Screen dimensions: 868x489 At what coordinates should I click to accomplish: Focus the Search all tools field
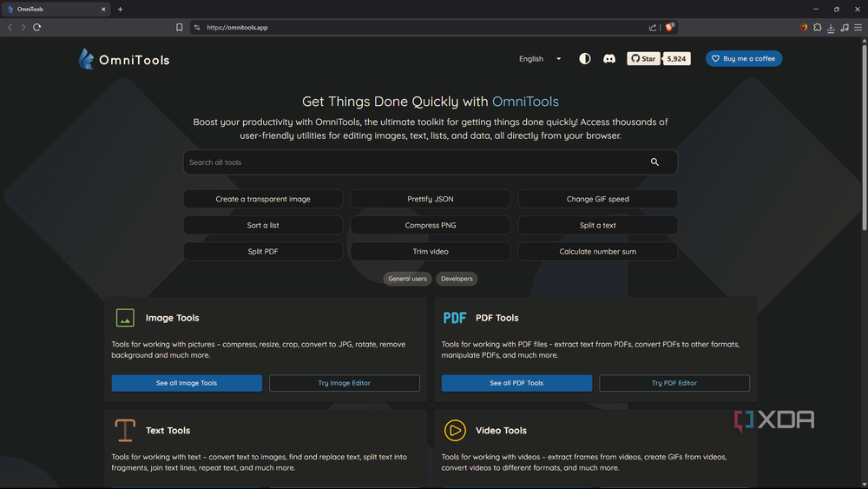(431, 162)
